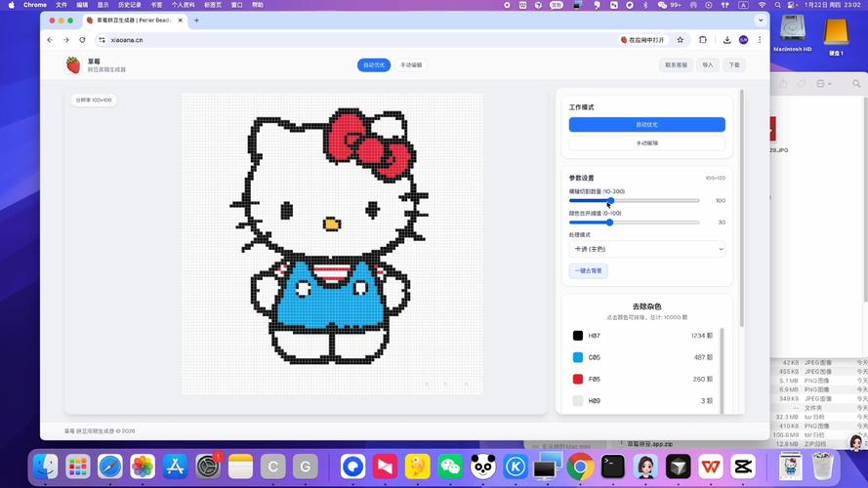The width and height of the screenshot is (868, 488).
Task: Open Google Chrome from the Dock
Action: (x=580, y=467)
